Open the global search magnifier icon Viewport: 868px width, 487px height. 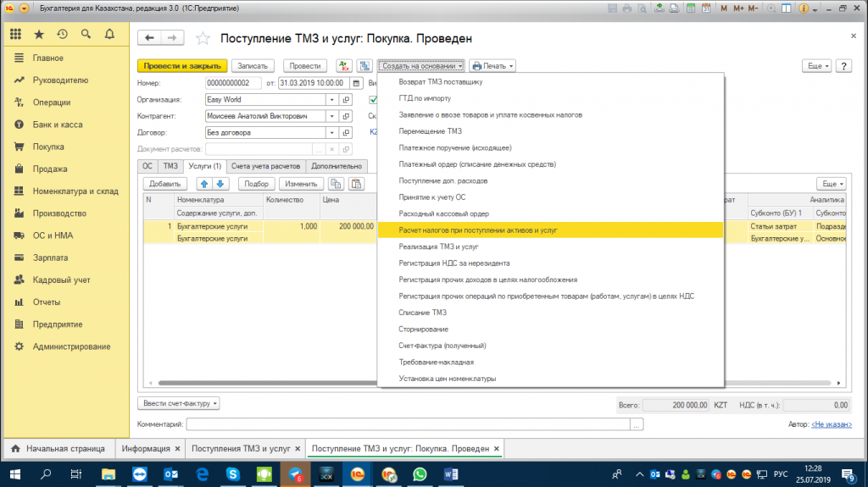click(86, 35)
